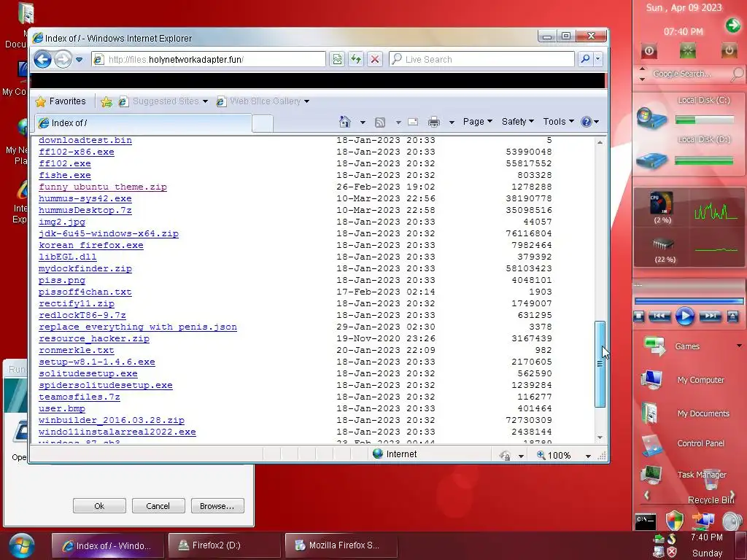Click the vertical scrollbar thumb in IE
The height and width of the screenshot is (560, 747).
[600, 365]
